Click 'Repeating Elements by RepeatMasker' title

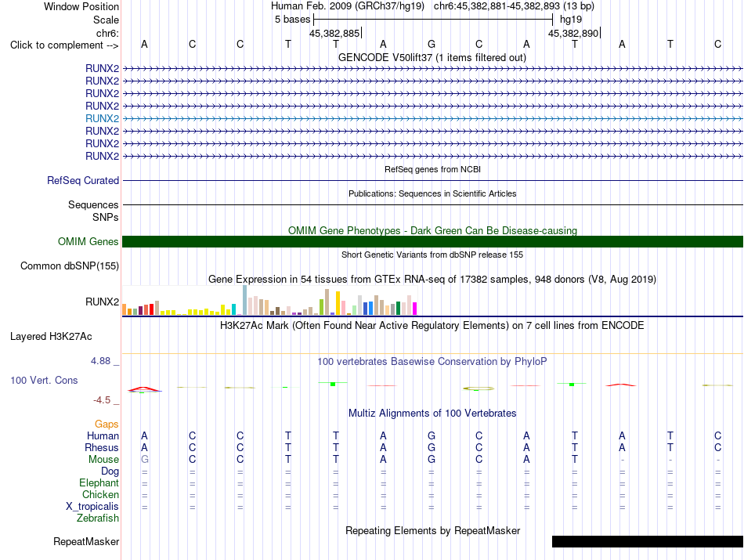(x=432, y=530)
